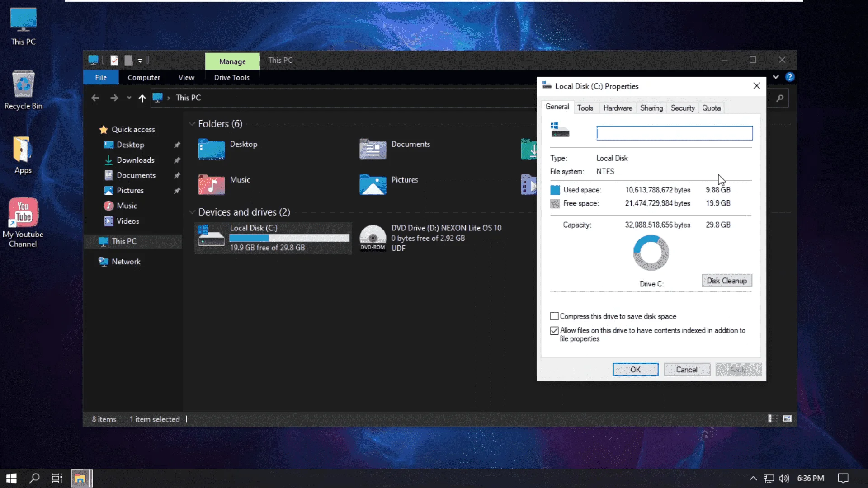Show hidden system tray icons

click(x=753, y=479)
